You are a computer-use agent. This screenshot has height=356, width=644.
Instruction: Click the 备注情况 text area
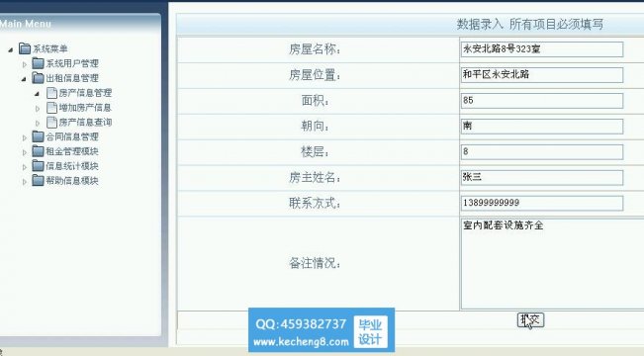click(552, 264)
